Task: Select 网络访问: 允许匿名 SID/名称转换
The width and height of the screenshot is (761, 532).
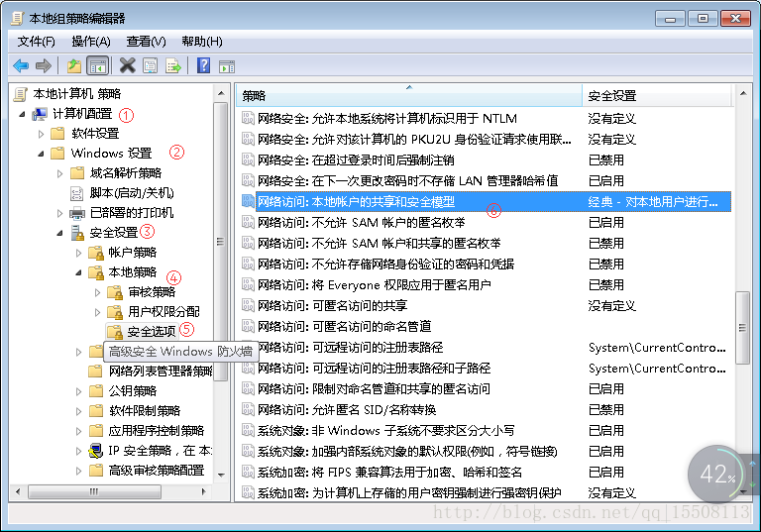Action: click(x=486, y=410)
